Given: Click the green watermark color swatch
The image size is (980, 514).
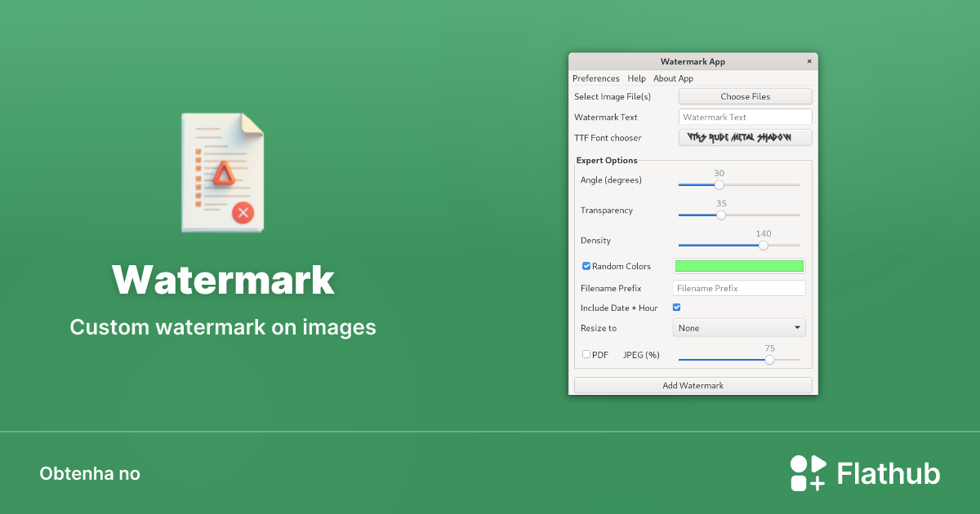Looking at the screenshot, I should coord(738,265).
